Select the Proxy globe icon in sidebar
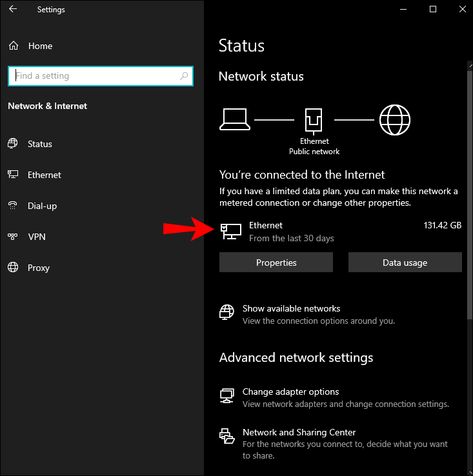This screenshot has width=473, height=476. click(13, 267)
